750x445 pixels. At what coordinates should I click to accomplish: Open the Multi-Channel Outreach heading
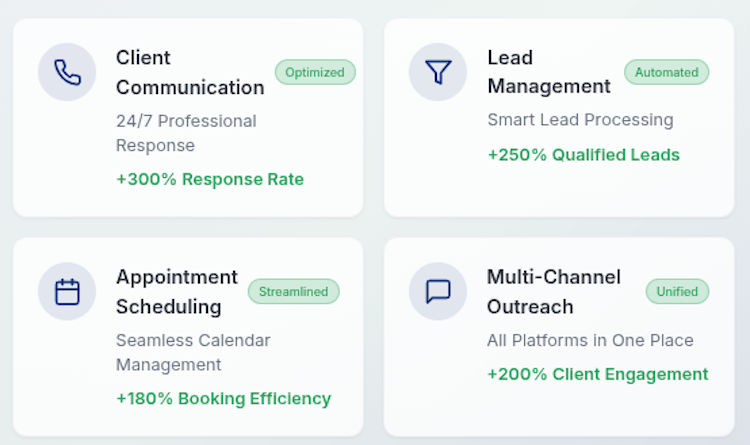tap(553, 291)
